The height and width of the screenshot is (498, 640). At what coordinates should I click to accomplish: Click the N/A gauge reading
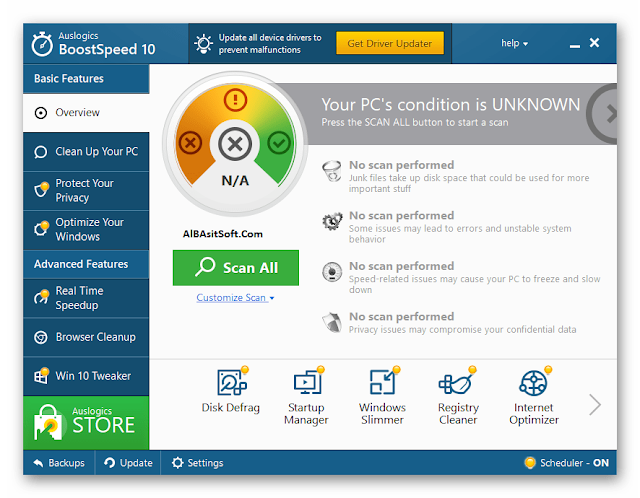pos(235,180)
